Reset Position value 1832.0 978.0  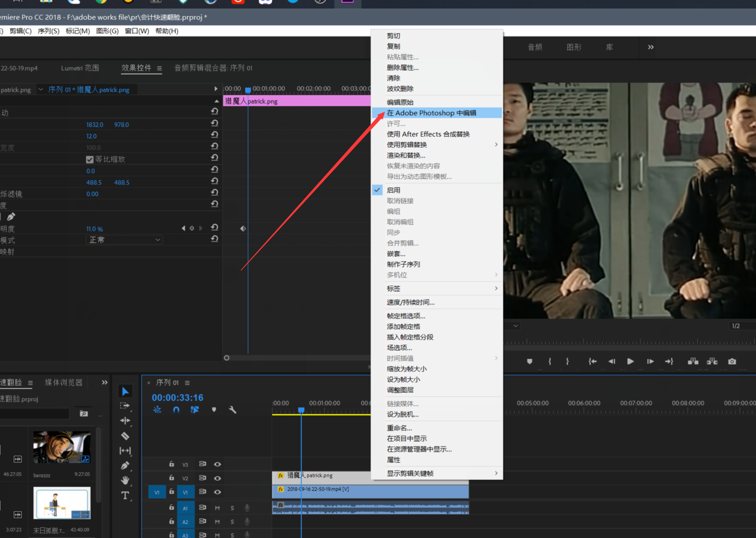point(214,123)
